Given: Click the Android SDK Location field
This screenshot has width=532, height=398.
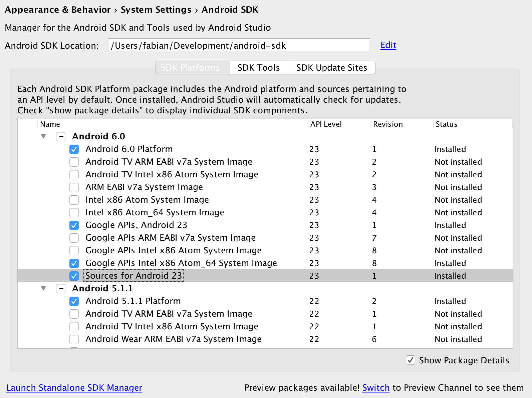Looking at the screenshot, I should [239, 45].
